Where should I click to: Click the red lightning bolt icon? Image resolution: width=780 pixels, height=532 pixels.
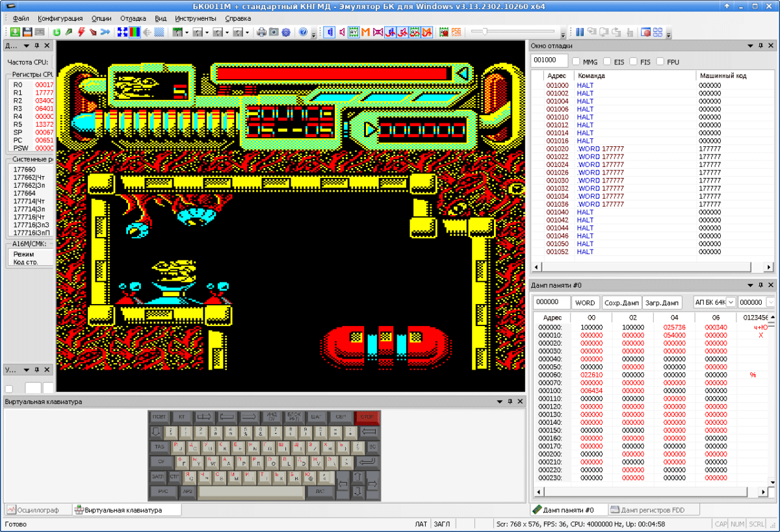81,32
